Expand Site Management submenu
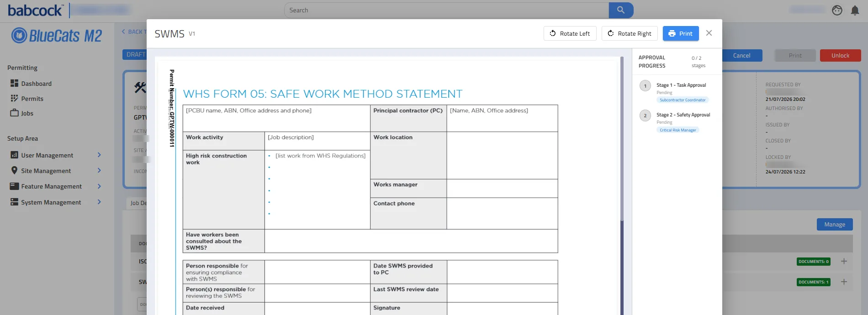This screenshot has height=315, width=868. (x=99, y=171)
